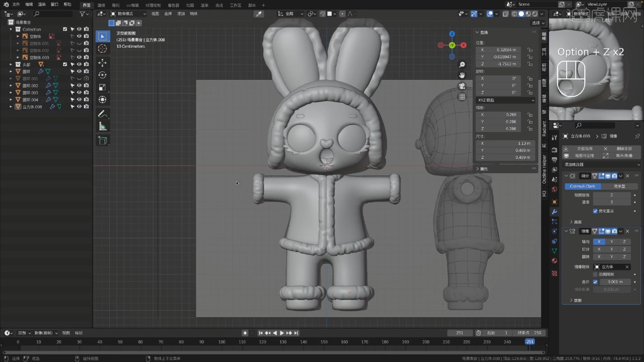This screenshot has height=362, width=644.
Task: Activate the Transform tool
Action: click(103, 100)
